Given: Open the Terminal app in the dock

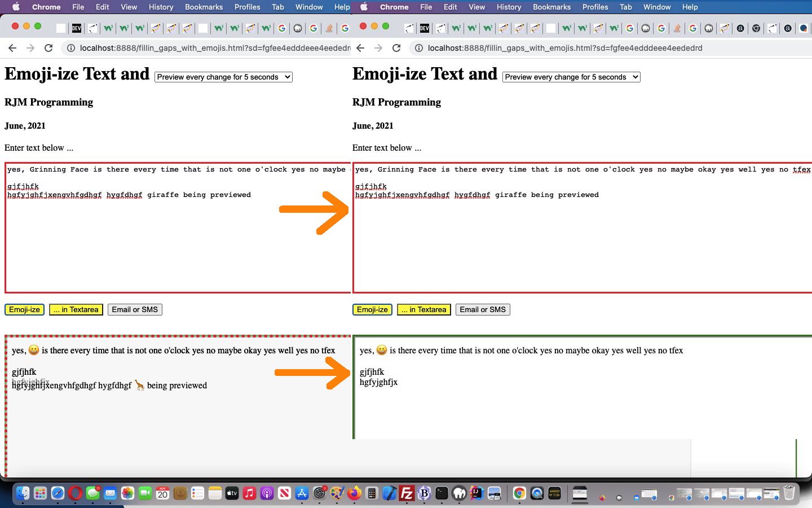Looking at the screenshot, I should pyautogui.click(x=442, y=493).
